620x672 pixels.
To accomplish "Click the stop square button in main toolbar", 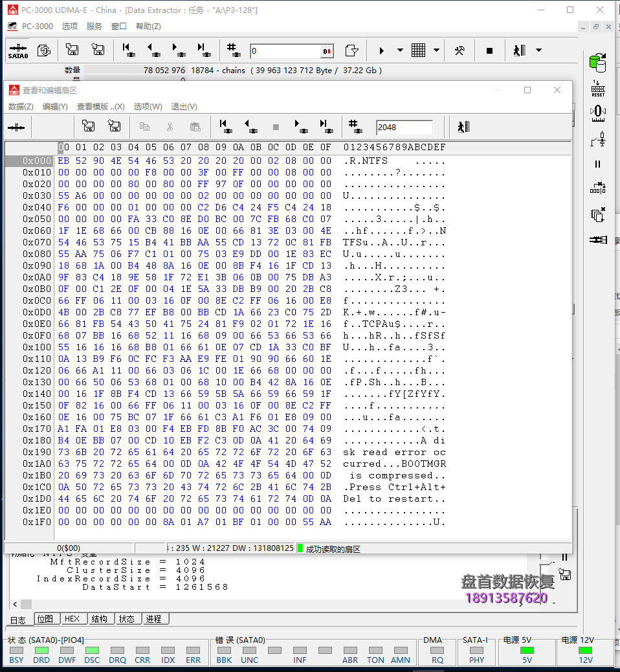I will tap(489, 50).
